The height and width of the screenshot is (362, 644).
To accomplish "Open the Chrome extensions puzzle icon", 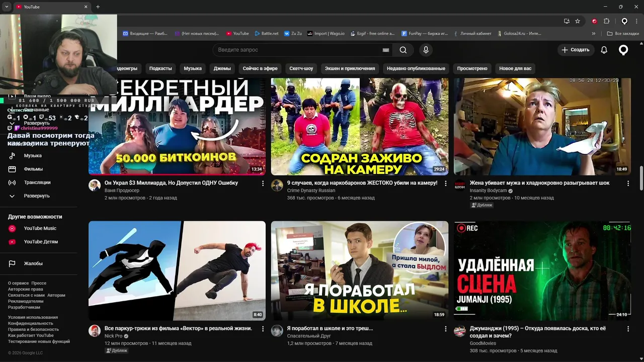I will pyautogui.click(x=606, y=21).
